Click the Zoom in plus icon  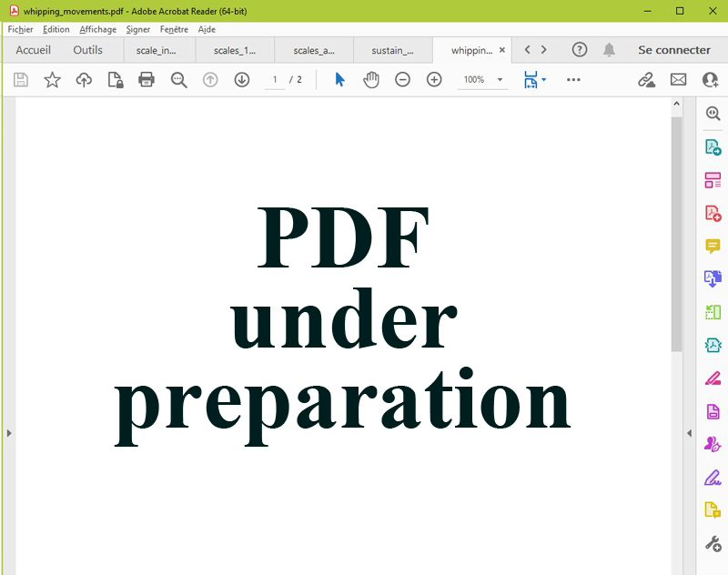click(434, 80)
